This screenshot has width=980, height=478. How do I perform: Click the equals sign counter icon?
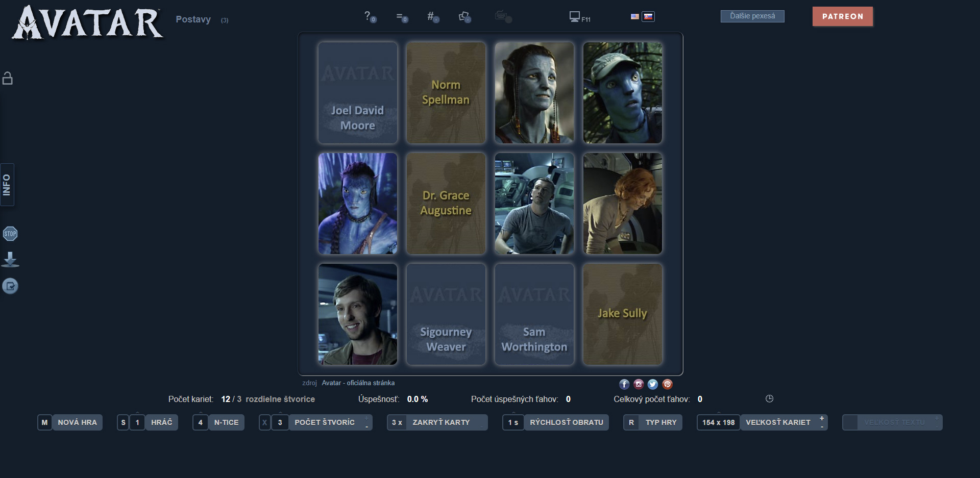(402, 17)
